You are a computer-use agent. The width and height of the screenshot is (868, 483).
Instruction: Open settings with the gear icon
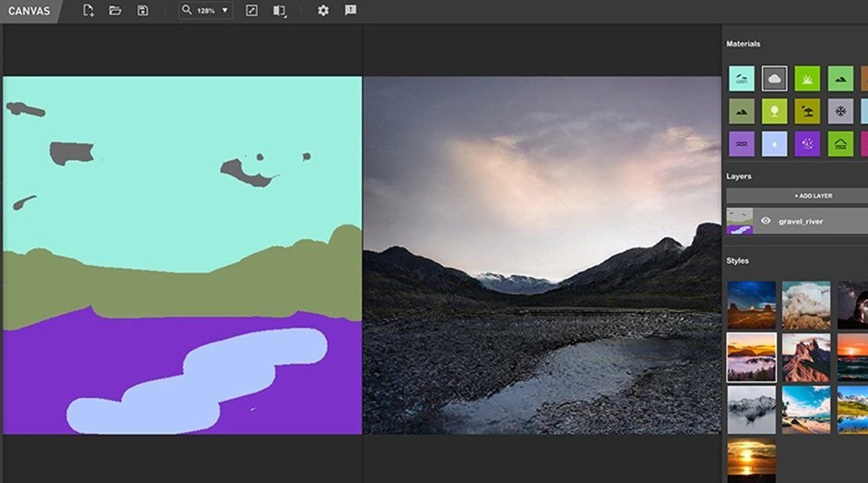(x=323, y=11)
